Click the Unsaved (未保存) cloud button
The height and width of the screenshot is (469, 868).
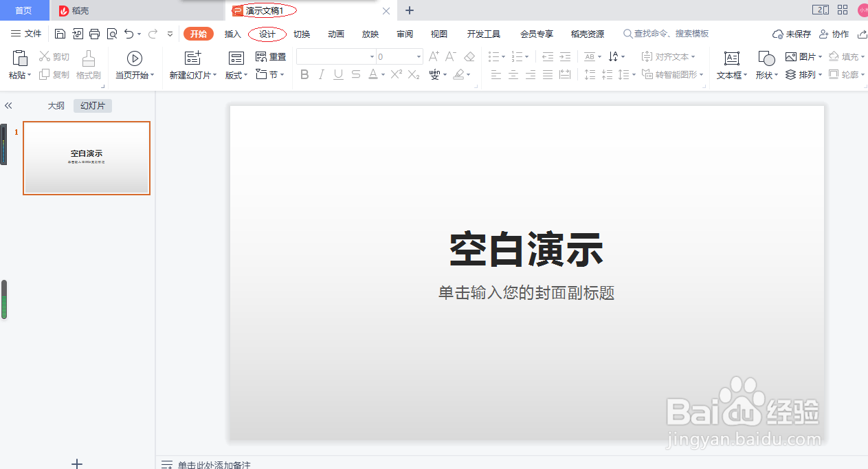point(792,34)
